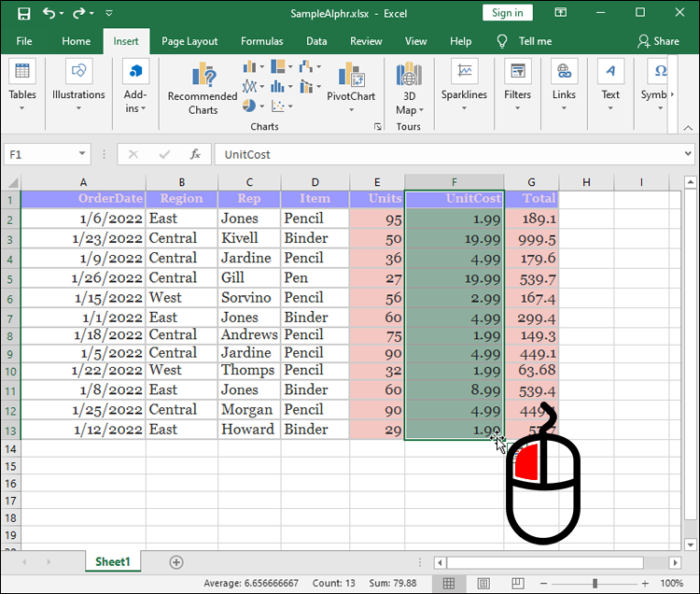Image resolution: width=700 pixels, height=594 pixels.
Task: Collapse the ribbon with the chevron
Action: tap(688, 128)
